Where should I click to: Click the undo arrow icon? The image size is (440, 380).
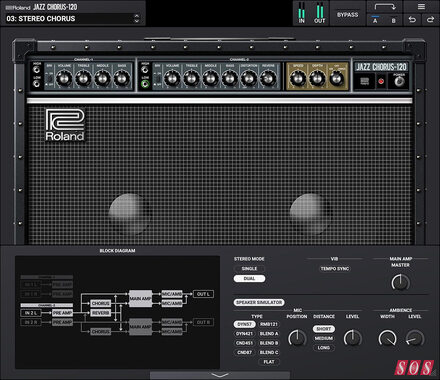[412, 20]
